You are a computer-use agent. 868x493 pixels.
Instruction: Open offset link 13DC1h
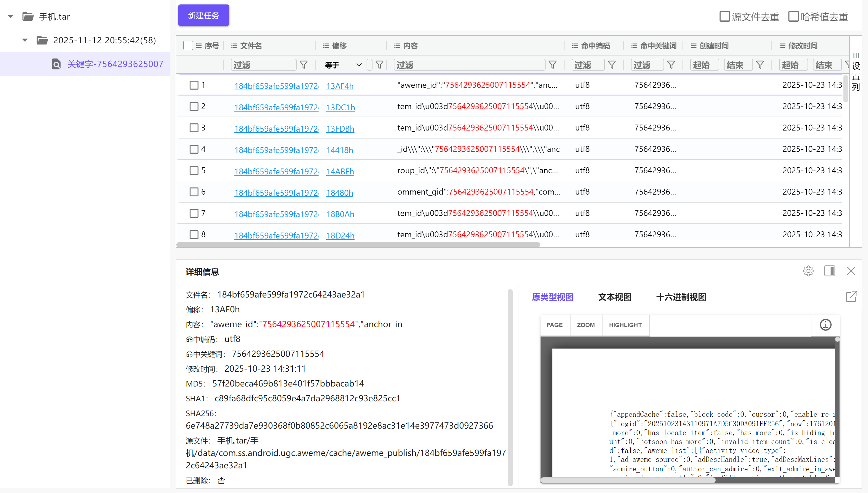[x=340, y=107]
